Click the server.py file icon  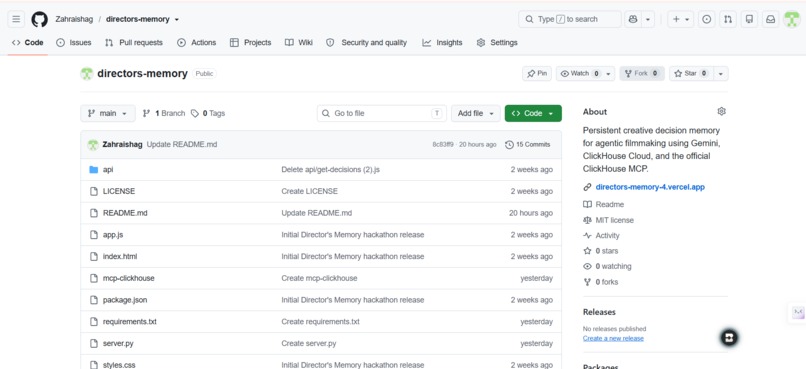coord(94,343)
